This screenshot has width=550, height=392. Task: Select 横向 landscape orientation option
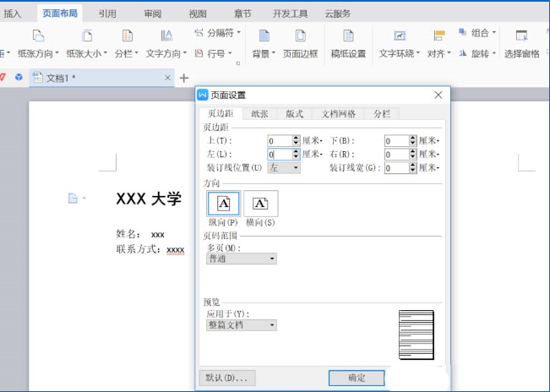(260, 203)
